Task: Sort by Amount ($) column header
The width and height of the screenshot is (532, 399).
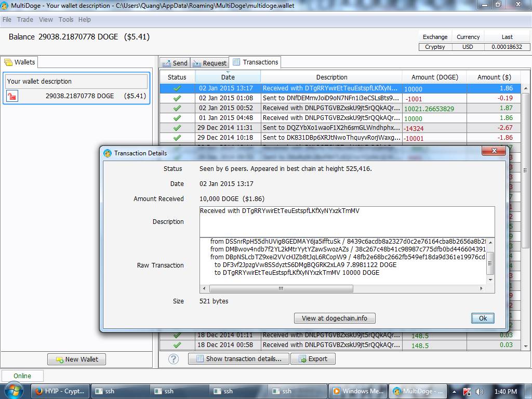Action: (x=494, y=77)
